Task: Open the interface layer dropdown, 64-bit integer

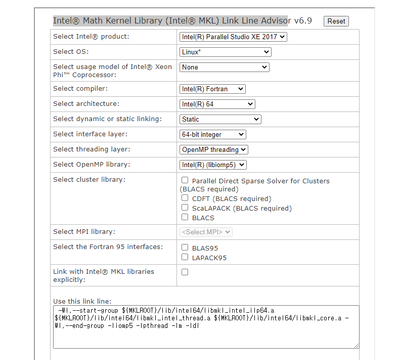Action: pyautogui.click(x=213, y=135)
